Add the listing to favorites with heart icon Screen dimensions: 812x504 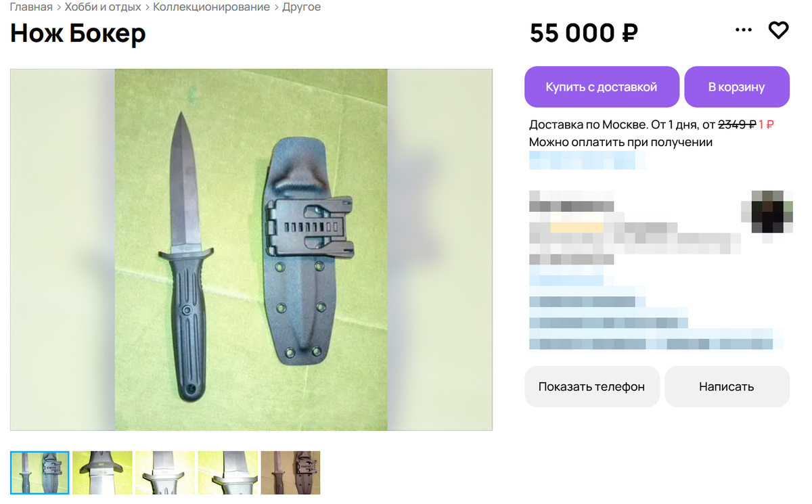(778, 30)
